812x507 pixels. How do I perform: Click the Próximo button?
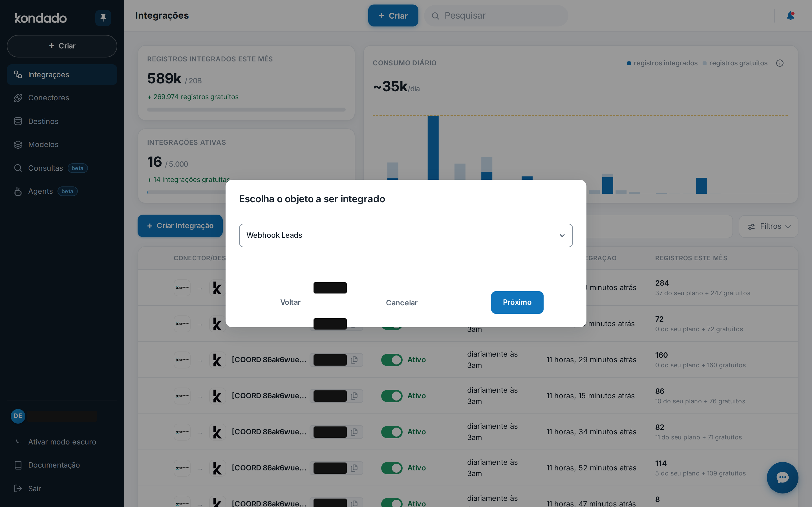[x=517, y=303]
